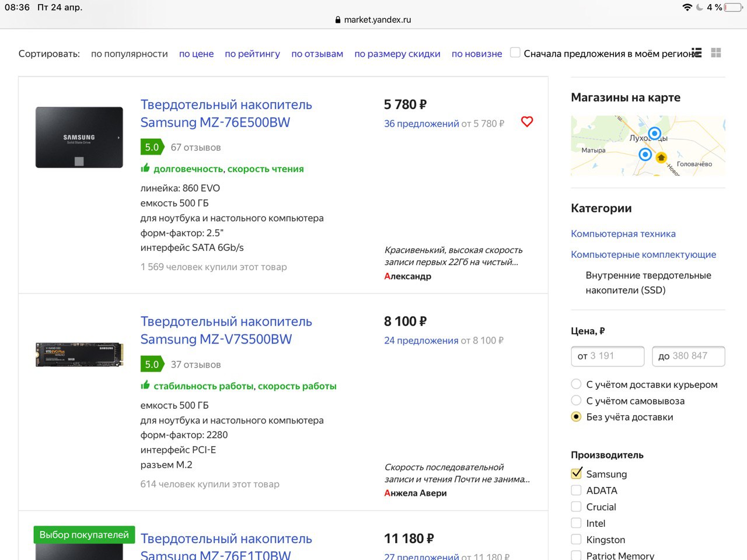Open 'Компьютерные комплектующие' category
747x560 pixels.
pyautogui.click(x=643, y=254)
